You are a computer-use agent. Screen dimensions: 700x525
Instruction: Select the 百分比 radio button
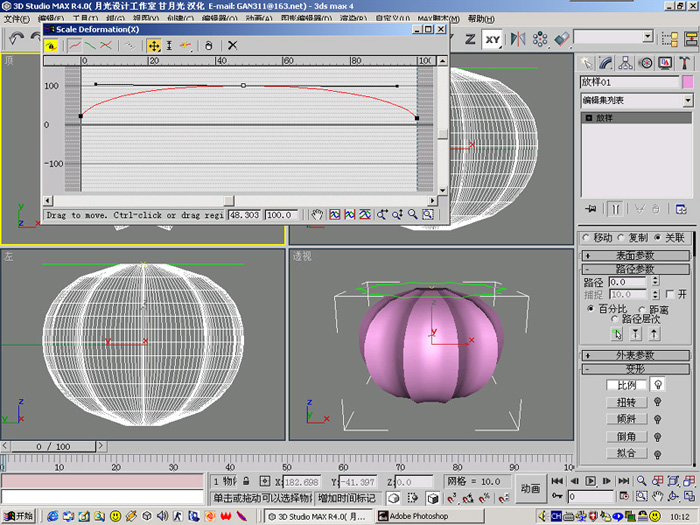pyautogui.click(x=591, y=308)
